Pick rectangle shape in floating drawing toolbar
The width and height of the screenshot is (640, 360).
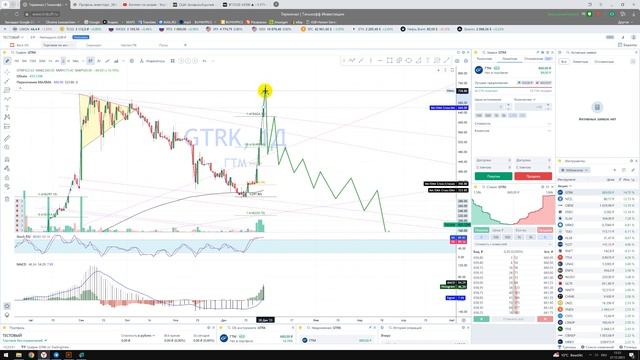click(x=389, y=60)
